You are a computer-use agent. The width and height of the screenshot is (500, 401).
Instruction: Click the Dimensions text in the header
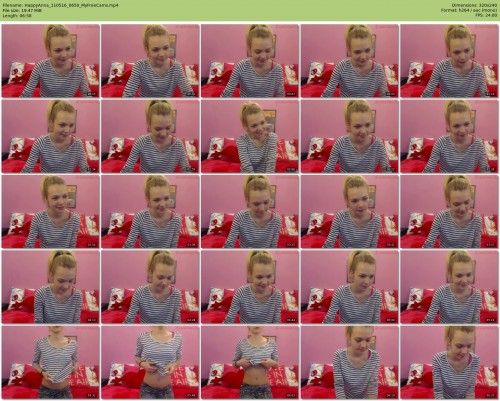pos(475,6)
